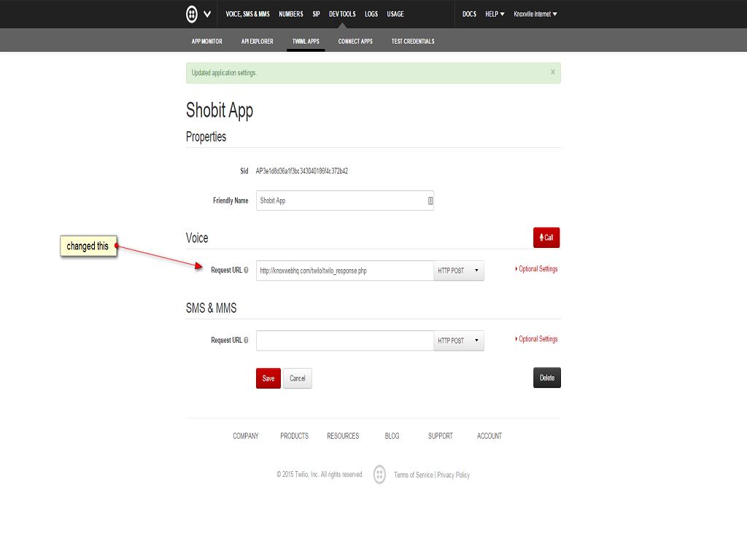Image resolution: width=747 pixels, height=560 pixels.
Task: Click the Twilio logo in top bar
Action: [192, 14]
